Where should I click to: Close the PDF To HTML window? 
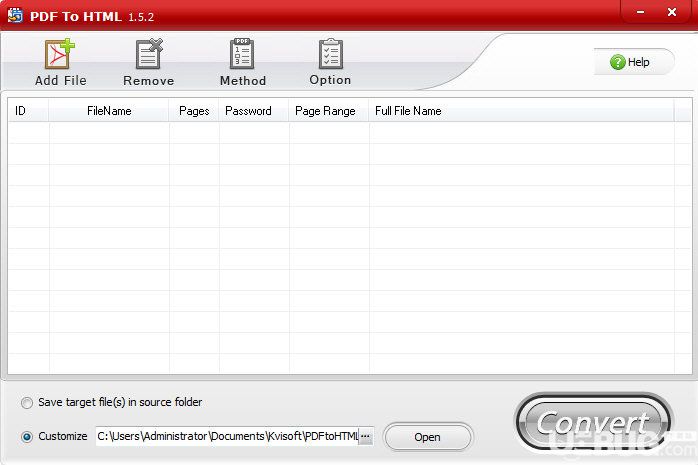(672, 12)
